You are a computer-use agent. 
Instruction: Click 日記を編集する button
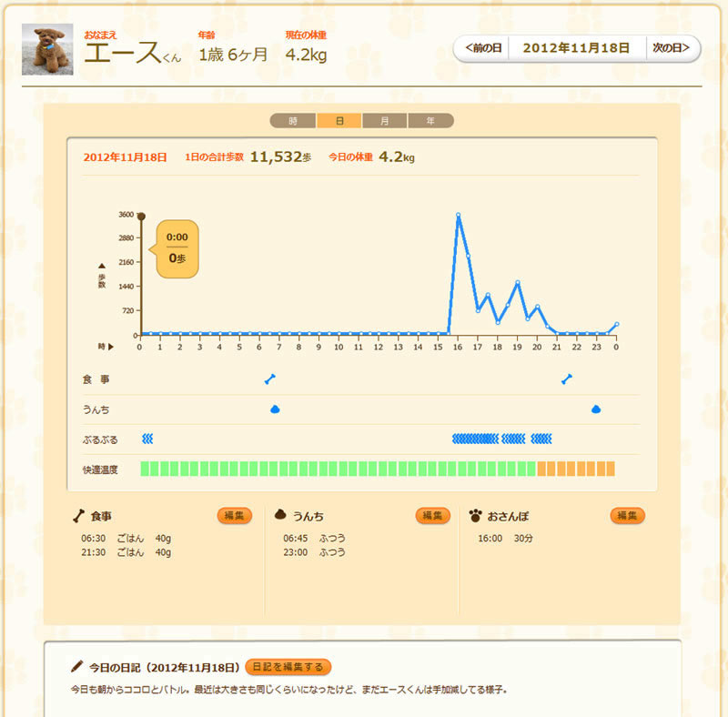[x=288, y=667]
